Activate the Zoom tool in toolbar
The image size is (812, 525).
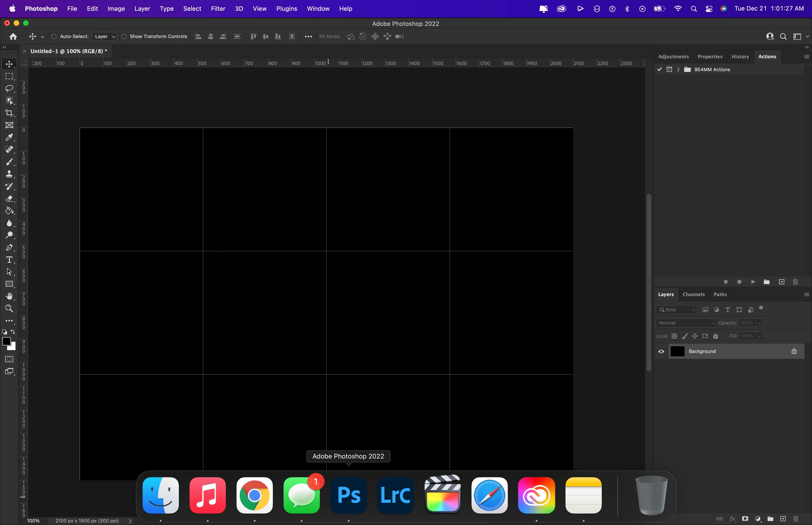[x=9, y=309]
